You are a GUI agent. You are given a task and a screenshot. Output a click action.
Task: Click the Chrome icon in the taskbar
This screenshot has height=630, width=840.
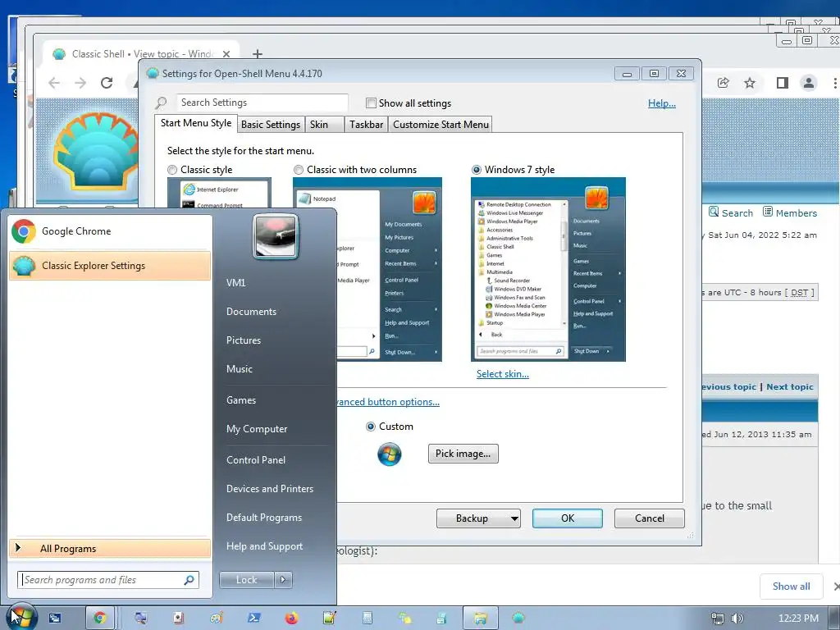click(x=100, y=618)
